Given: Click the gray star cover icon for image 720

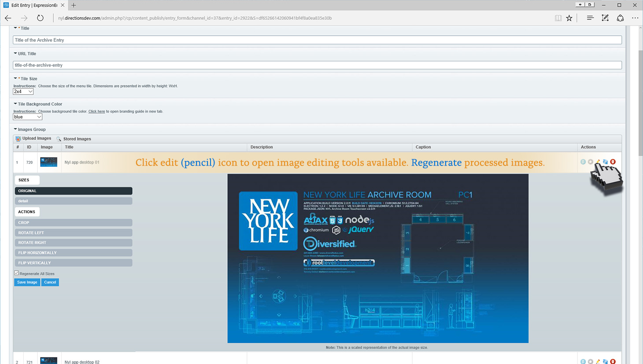Looking at the screenshot, I should (x=591, y=162).
